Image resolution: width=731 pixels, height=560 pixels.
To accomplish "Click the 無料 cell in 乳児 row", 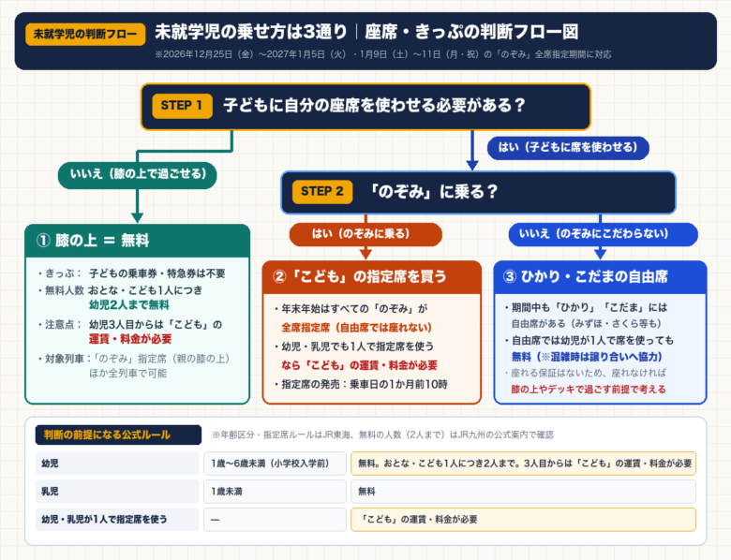I will (524, 492).
